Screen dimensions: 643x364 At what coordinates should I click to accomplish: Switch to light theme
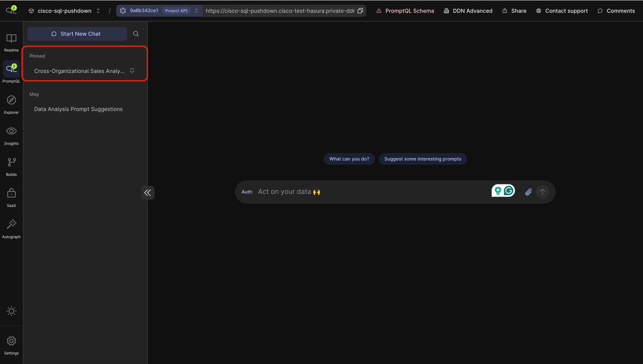(x=11, y=311)
